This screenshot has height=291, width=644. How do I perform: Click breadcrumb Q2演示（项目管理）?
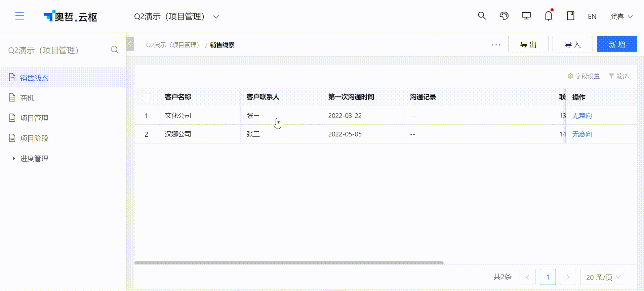pyautogui.click(x=172, y=45)
